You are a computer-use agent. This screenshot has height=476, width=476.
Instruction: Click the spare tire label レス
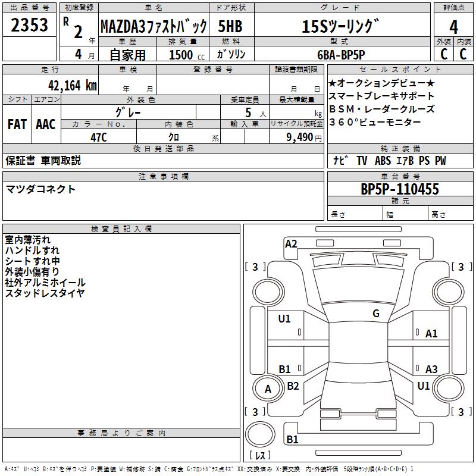click(260, 455)
